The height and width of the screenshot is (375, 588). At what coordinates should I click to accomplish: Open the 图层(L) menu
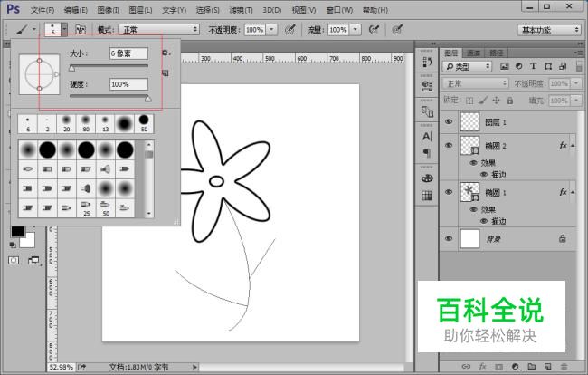(x=140, y=10)
